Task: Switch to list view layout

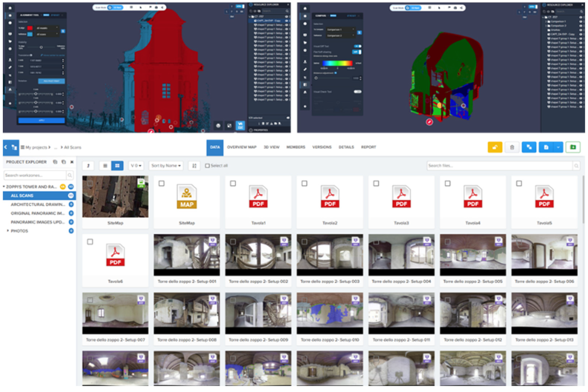Action: (x=105, y=166)
